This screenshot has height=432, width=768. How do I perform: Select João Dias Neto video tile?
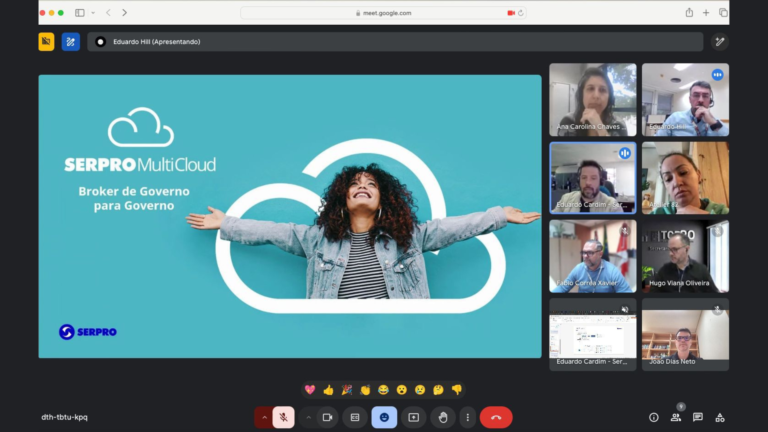point(685,335)
